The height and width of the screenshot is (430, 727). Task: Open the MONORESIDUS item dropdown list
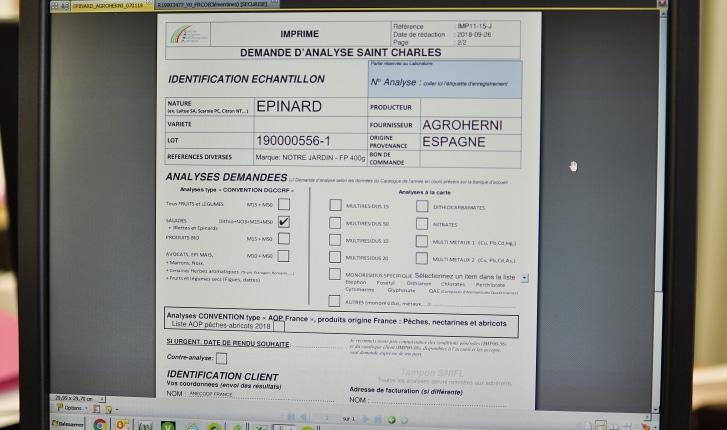[x=525, y=277]
